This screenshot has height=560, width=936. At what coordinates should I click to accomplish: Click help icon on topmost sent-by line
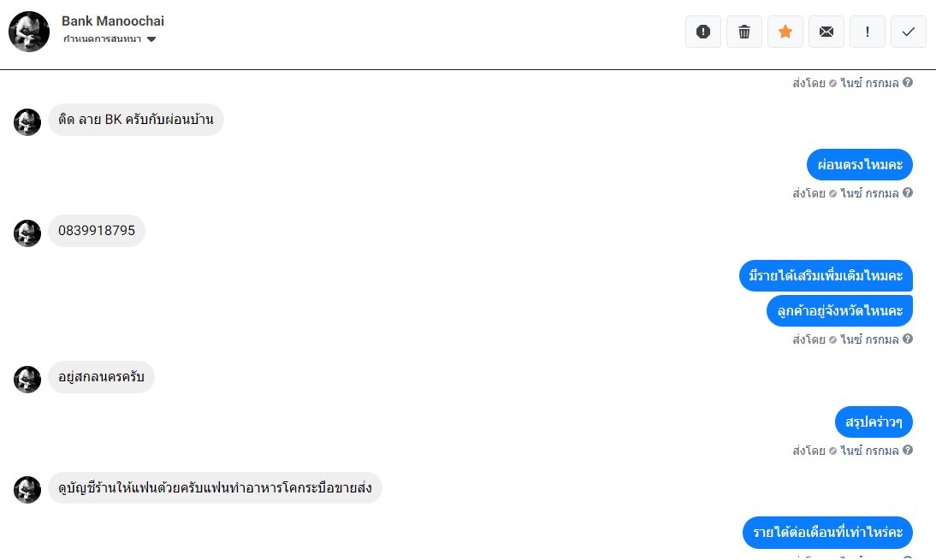pos(908,83)
